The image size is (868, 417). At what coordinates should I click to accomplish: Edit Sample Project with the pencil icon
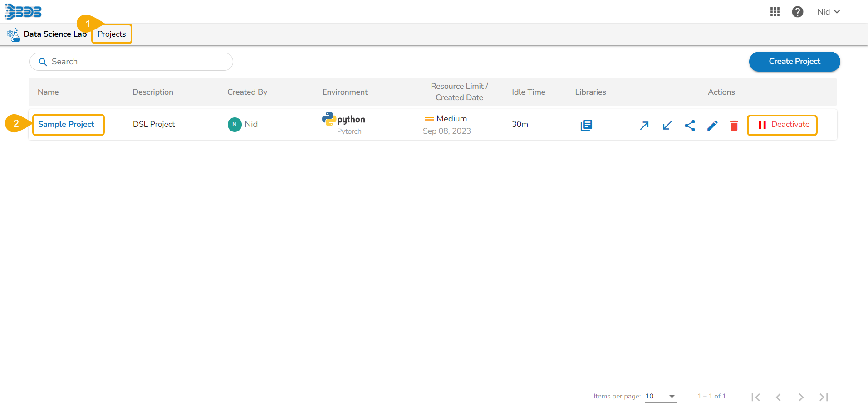point(712,126)
